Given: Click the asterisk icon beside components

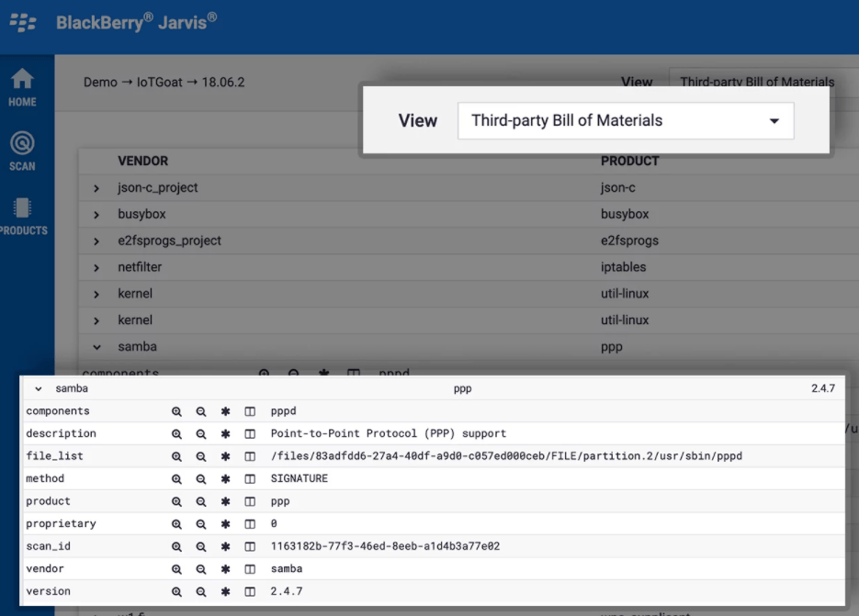Looking at the screenshot, I should [225, 411].
